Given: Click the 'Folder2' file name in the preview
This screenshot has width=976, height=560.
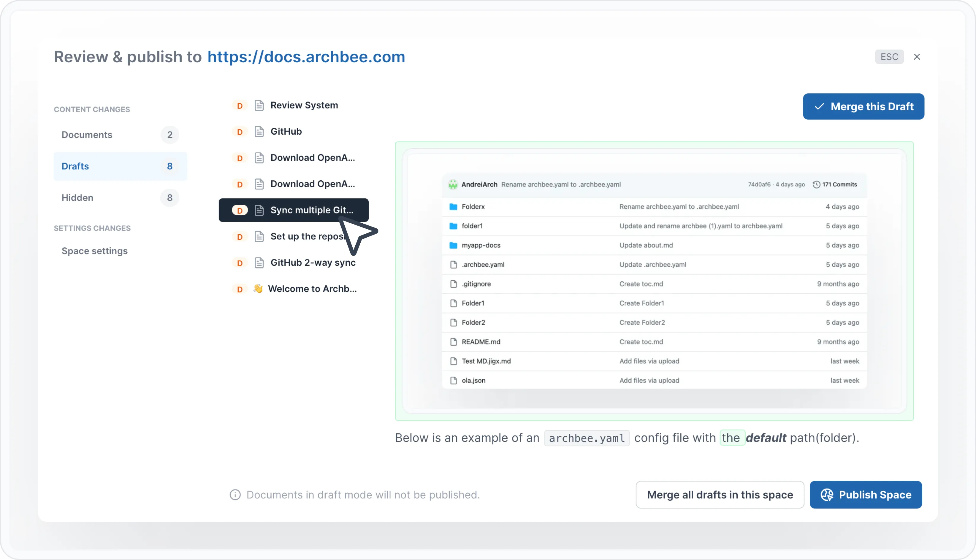Looking at the screenshot, I should 473,322.
